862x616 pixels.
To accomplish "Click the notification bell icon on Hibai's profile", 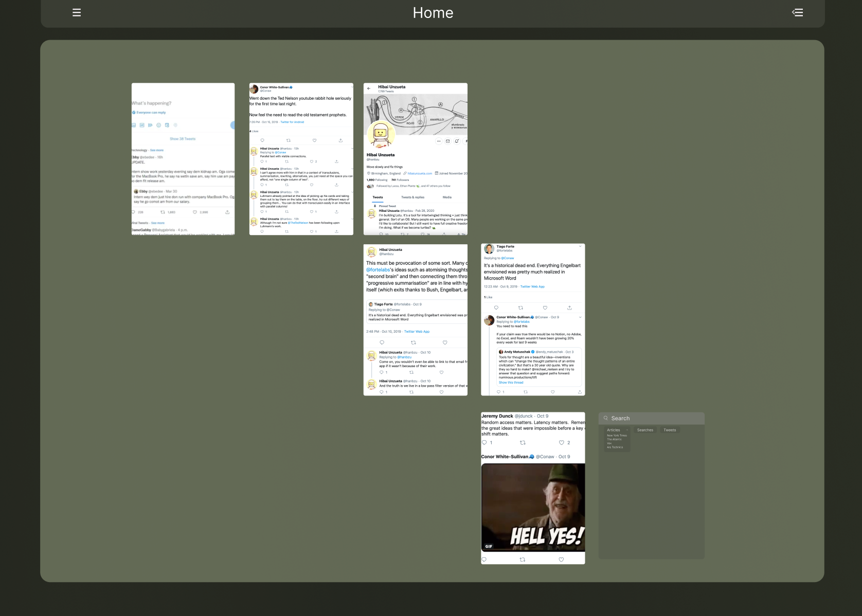I will 457,141.
